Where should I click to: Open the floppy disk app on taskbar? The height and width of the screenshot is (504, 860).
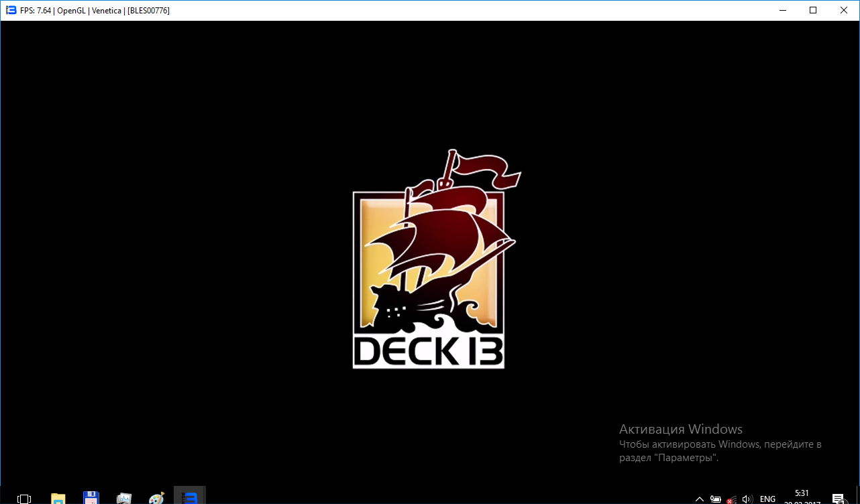[91, 499]
